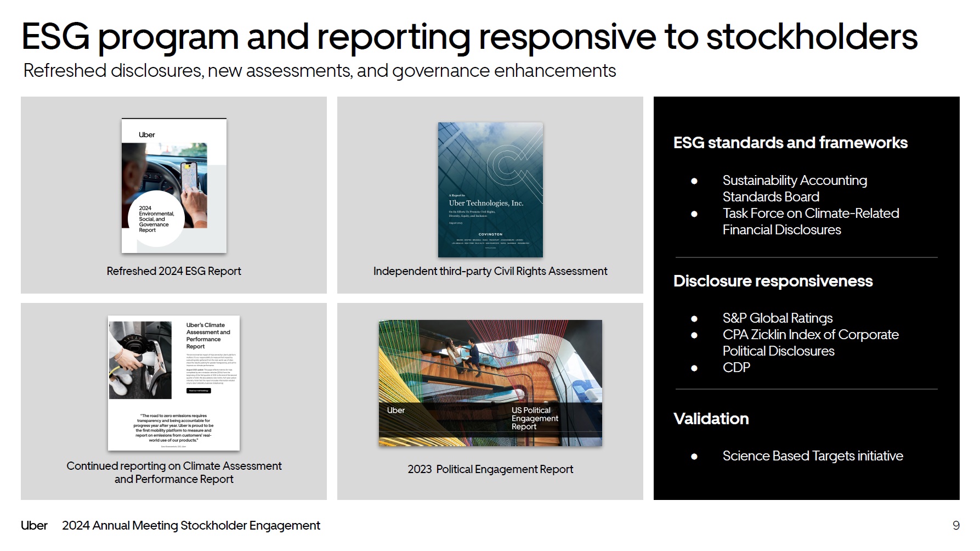Click the small black button on the climate report page
Screen dimensions: 980x551
[x=199, y=391]
